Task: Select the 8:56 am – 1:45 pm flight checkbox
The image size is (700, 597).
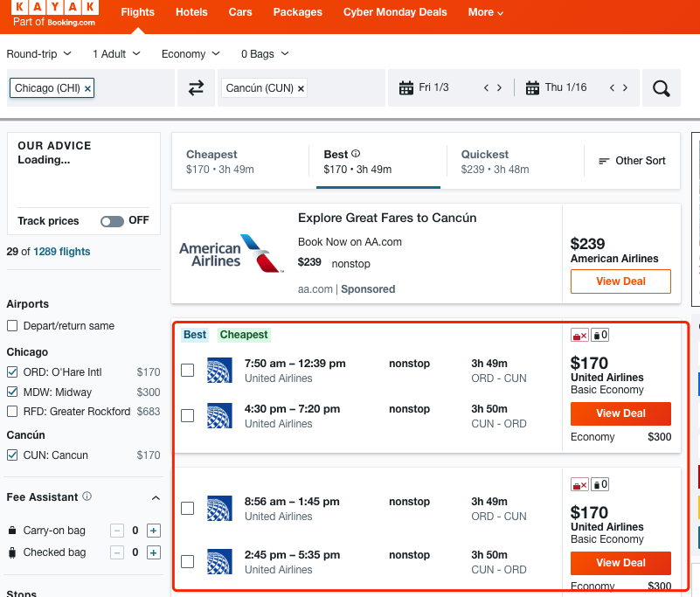Action: click(188, 508)
